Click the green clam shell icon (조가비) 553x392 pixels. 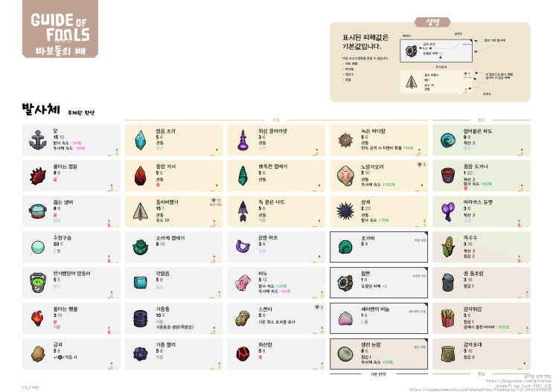point(345,247)
